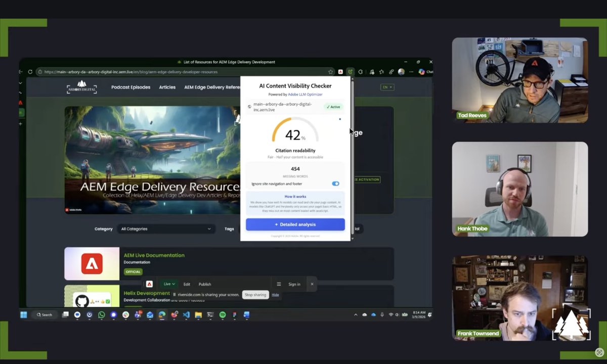Open Task View on the taskbar
The width and height of the screenshot is (607, 364).
(65, 314)
